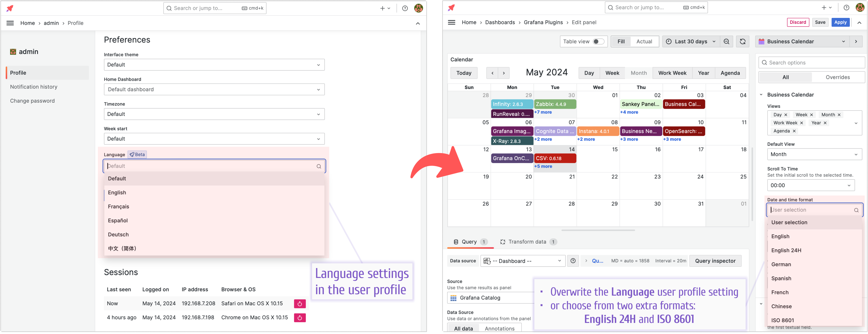Click the refresh dashboard icon
Screen dimensions: 868x334
743,41
